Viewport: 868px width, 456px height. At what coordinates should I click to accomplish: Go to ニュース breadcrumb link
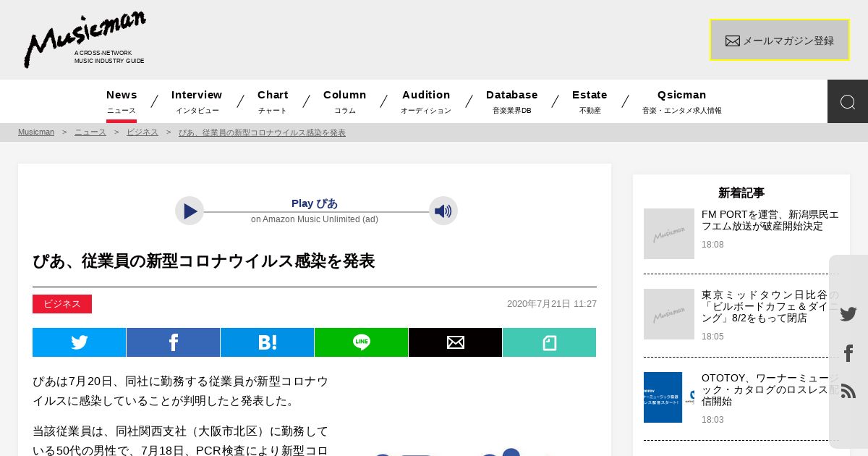[x=90, y=132]
